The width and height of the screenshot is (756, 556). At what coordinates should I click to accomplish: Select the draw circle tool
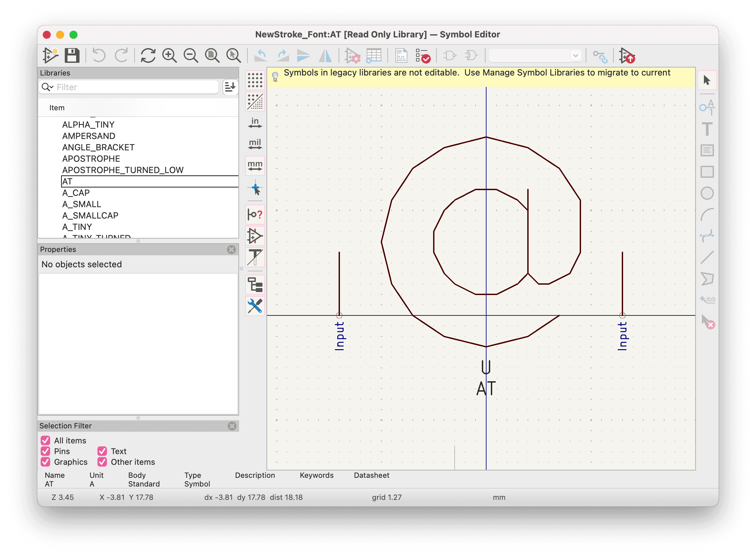click(x=707, y=193)
